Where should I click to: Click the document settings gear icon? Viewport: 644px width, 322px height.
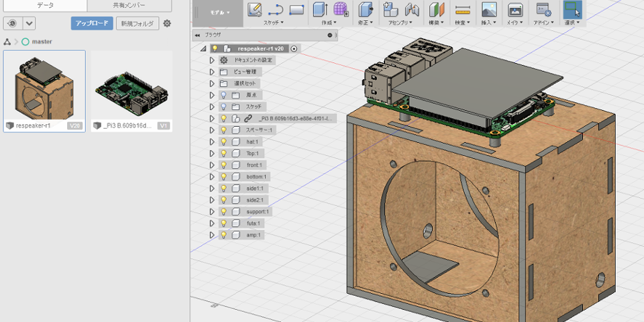coord(224,60)
